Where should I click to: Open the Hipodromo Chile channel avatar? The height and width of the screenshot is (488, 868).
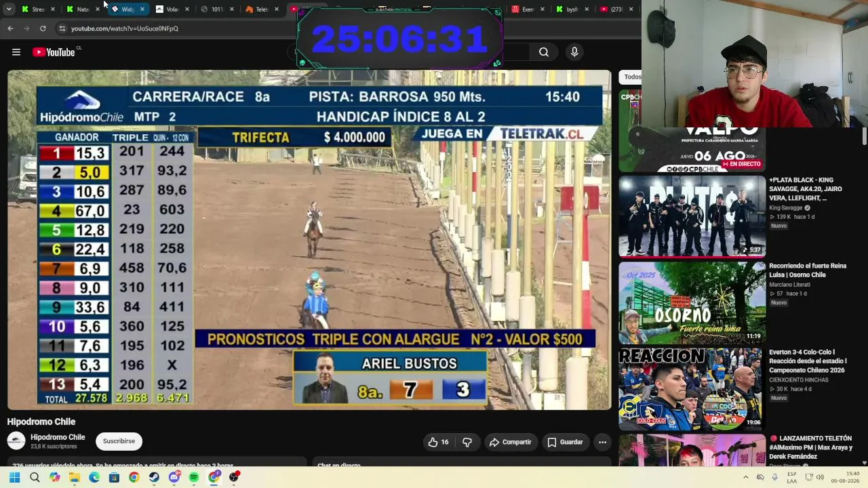click(16, 441)
